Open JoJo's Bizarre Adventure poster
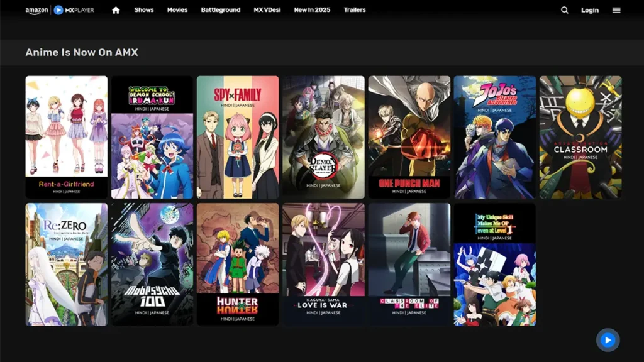Image resolution: width=644 pixels, height=362 pixels. [495, 137]
